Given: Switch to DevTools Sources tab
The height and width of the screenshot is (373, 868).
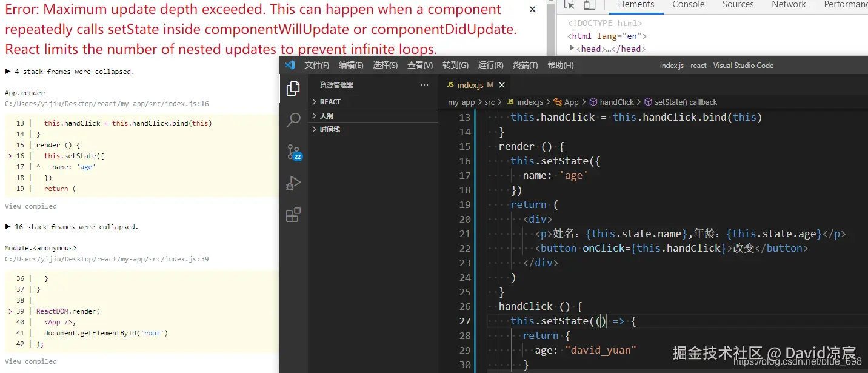Looking at the screenshot, I should click(738, 5).
